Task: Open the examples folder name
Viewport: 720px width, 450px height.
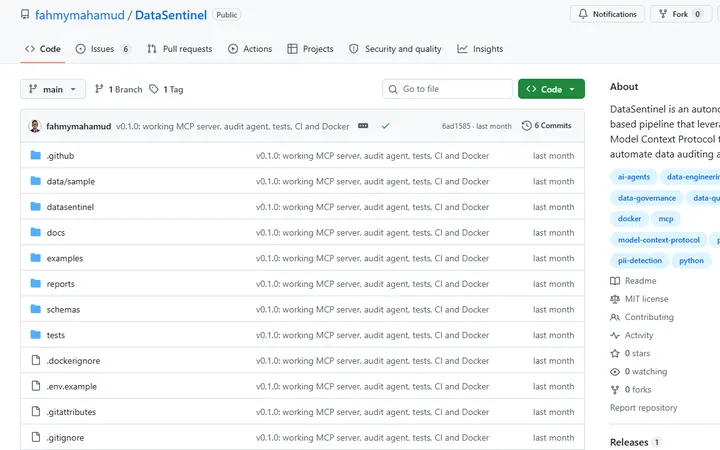Action: click(65, 258)
